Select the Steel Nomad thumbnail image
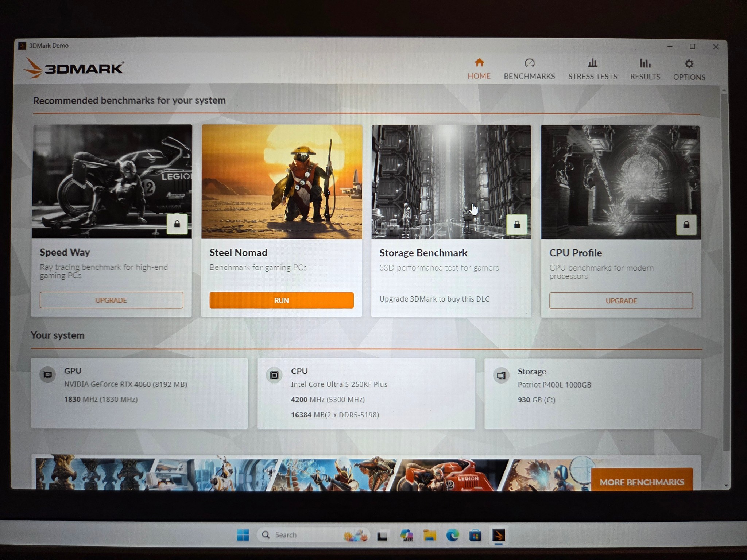The height and width of the screenshot is (560, 747). [282, 182]
